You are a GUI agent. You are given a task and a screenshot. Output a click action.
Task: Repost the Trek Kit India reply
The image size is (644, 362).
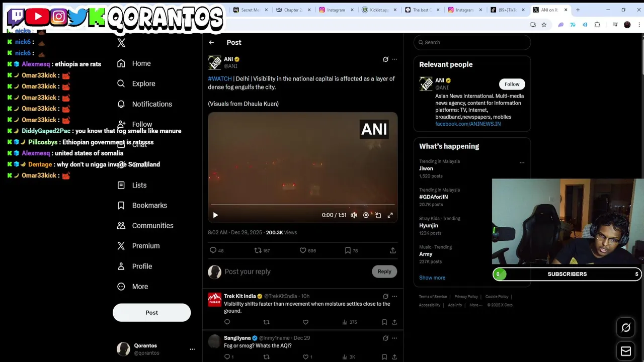click(x=266, y=322)
